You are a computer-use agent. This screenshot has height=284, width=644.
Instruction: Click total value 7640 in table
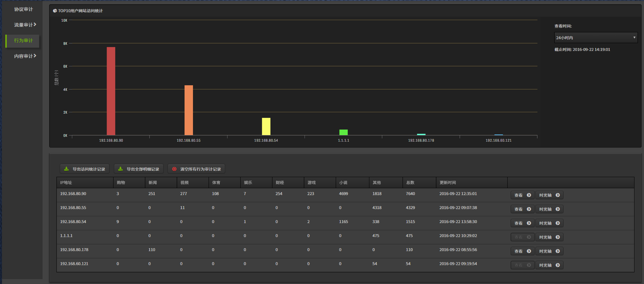click(x=410, y=194)
